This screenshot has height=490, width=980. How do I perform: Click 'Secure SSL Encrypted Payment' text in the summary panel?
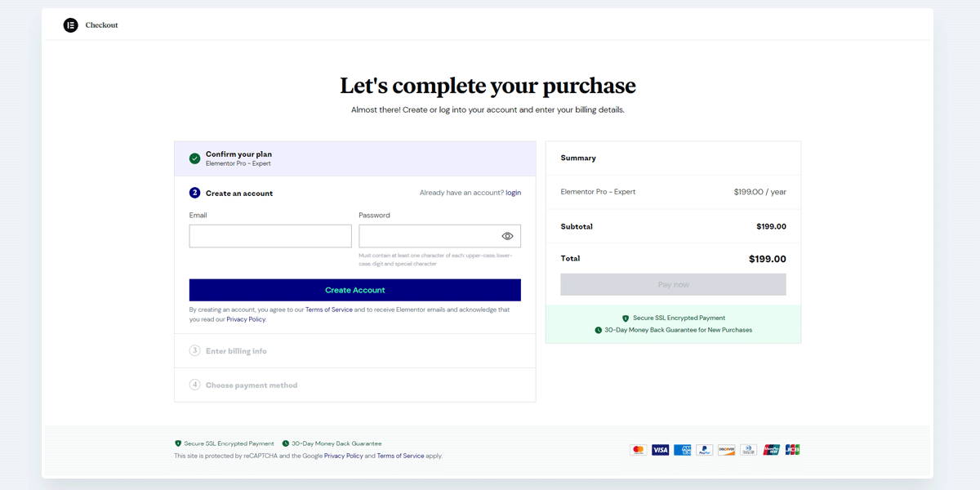(679, 318)
